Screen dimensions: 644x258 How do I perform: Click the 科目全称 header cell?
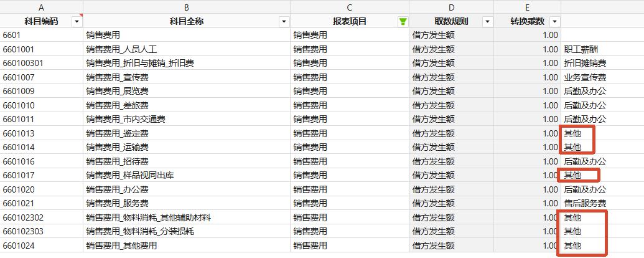[187, 22]
